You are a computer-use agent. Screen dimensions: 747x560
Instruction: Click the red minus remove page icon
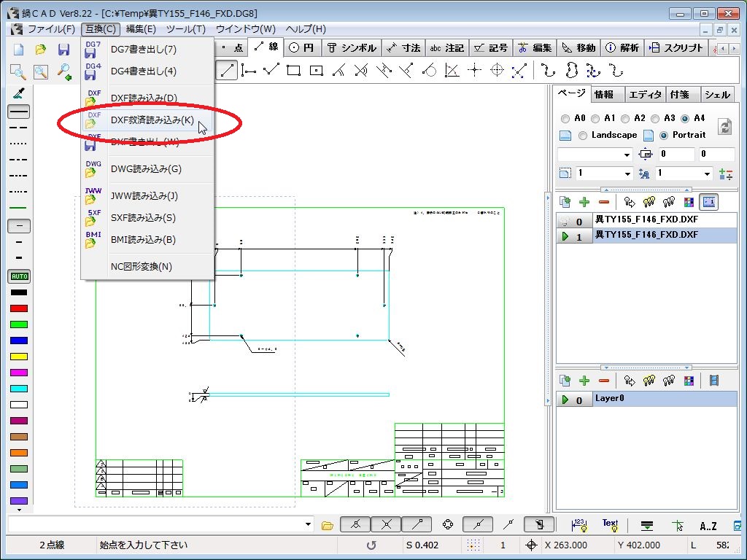click(x=603, y=203)
